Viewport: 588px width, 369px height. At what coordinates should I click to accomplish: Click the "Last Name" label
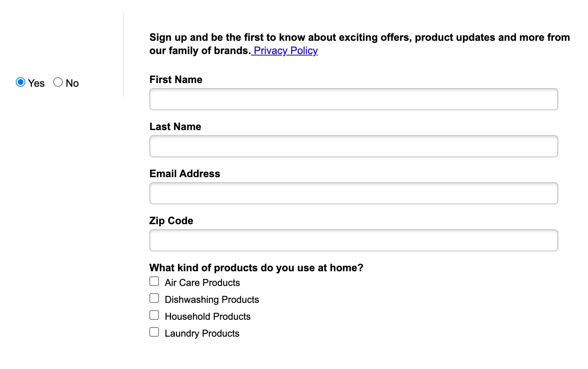click(x=175, y=126)
